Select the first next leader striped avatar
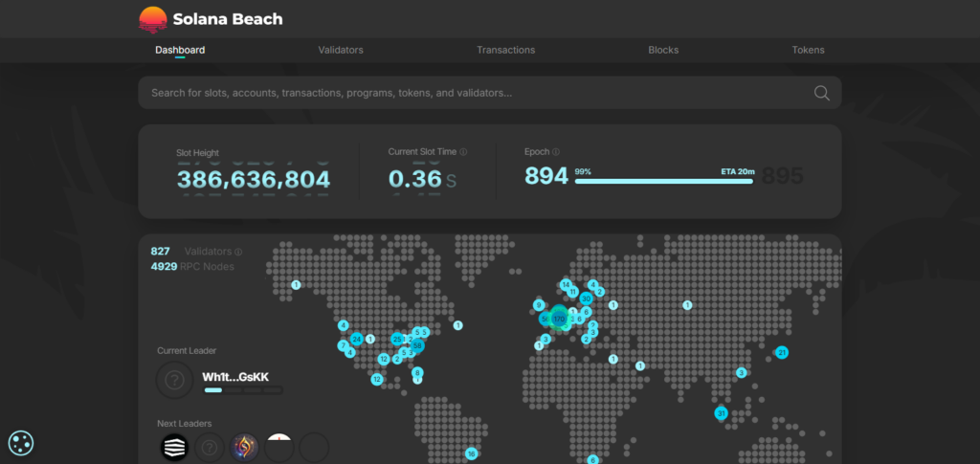Image resolution: width=980 pixels, height=464 pixels. 174,446
